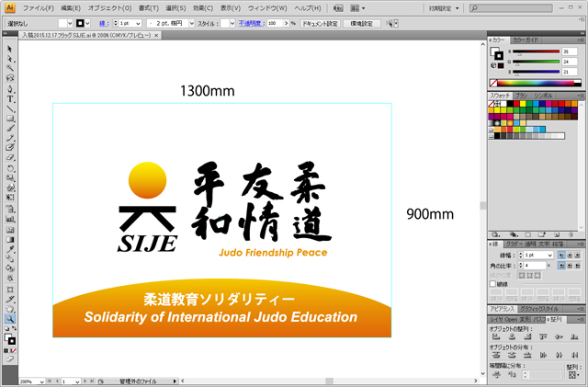Click horizontal align center icon in Align panel
This screenshot has height=387, width=588.
pyautogui.click(x=512, y=337)
